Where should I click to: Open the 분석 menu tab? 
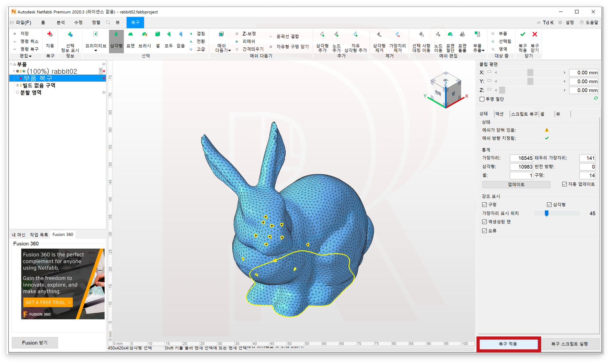click(61, 23)
